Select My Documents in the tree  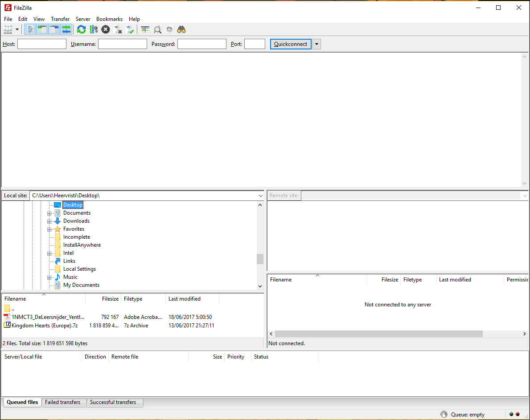tap(82, 285)
